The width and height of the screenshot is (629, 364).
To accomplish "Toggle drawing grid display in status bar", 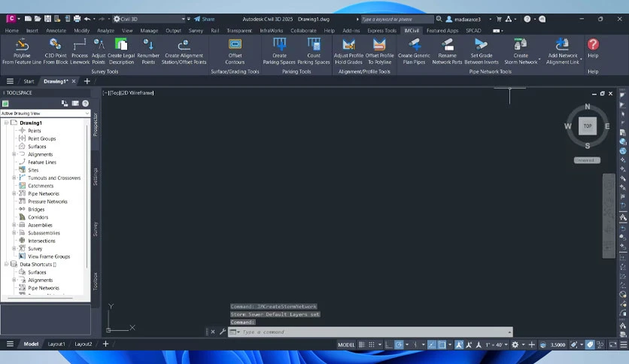I will click(x=362, y=344).
